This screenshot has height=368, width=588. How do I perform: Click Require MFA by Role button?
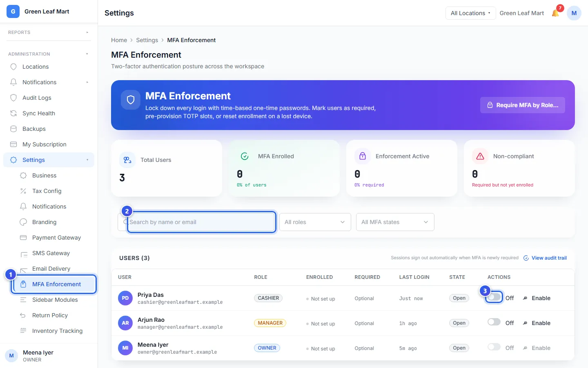[x=523, y=105]
